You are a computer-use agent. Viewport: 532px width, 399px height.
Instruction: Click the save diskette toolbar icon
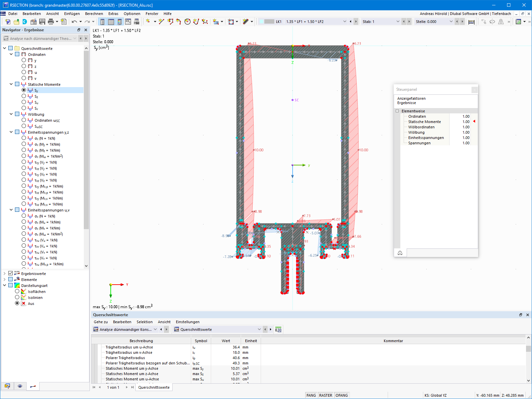[42, 22]
